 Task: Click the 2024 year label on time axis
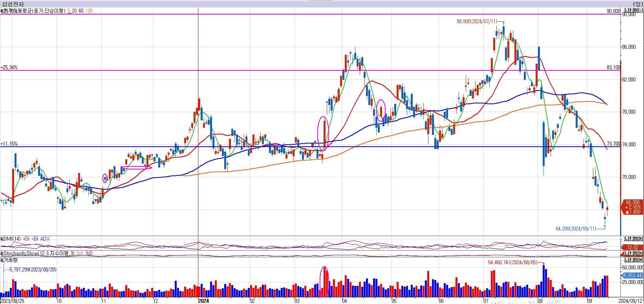coord(203,301)
